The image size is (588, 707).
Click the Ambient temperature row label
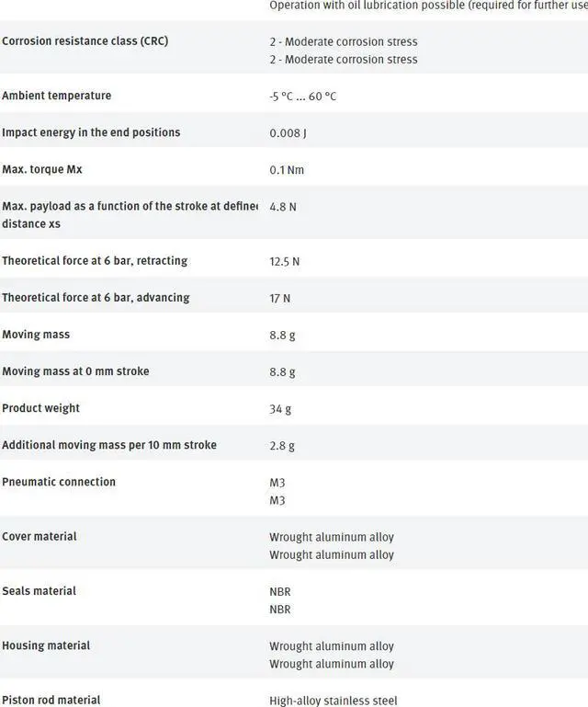pyautogui.click(x=56, y=96)
